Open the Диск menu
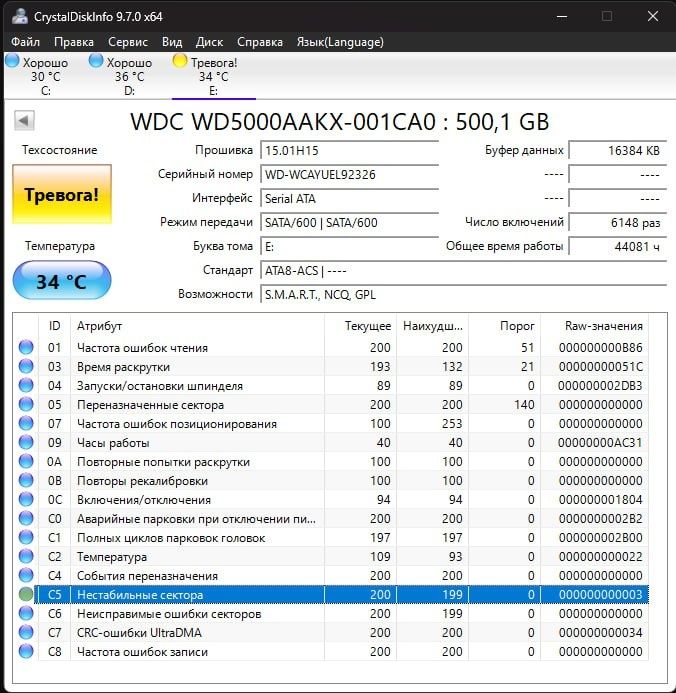This screenshot has height=693, width=676. tap(209, 42)
